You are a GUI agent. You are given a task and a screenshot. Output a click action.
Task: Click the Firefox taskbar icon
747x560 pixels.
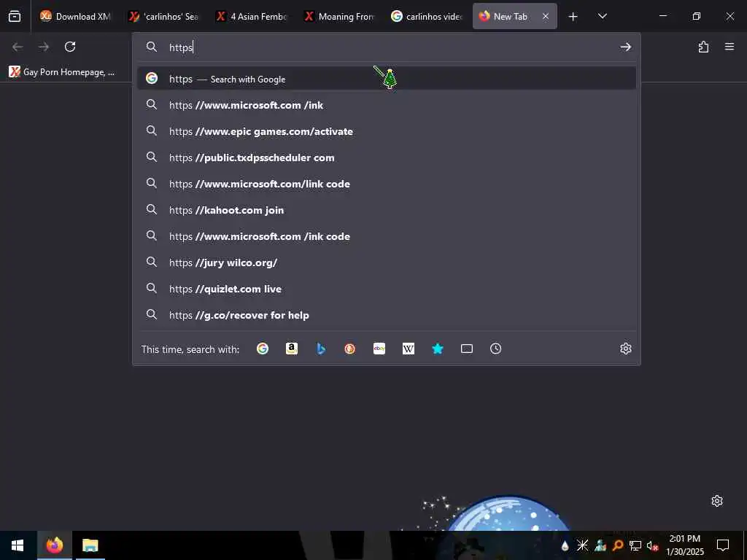(54, 545)
